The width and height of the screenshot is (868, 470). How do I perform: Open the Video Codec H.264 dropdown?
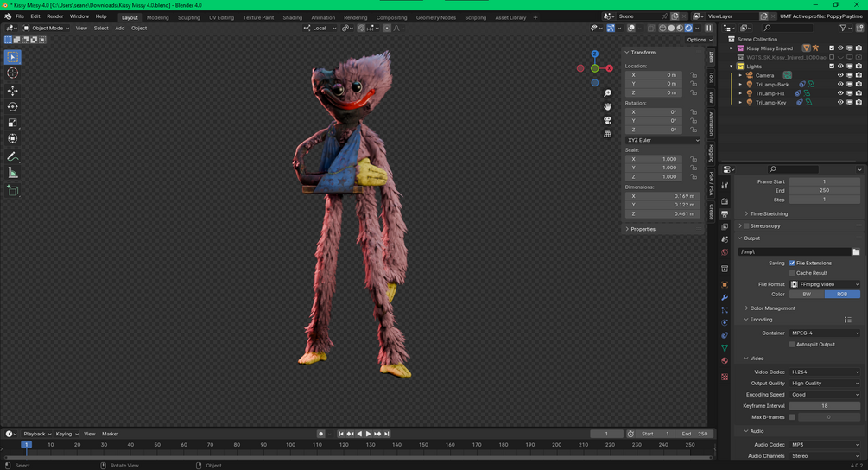point(825,372)
